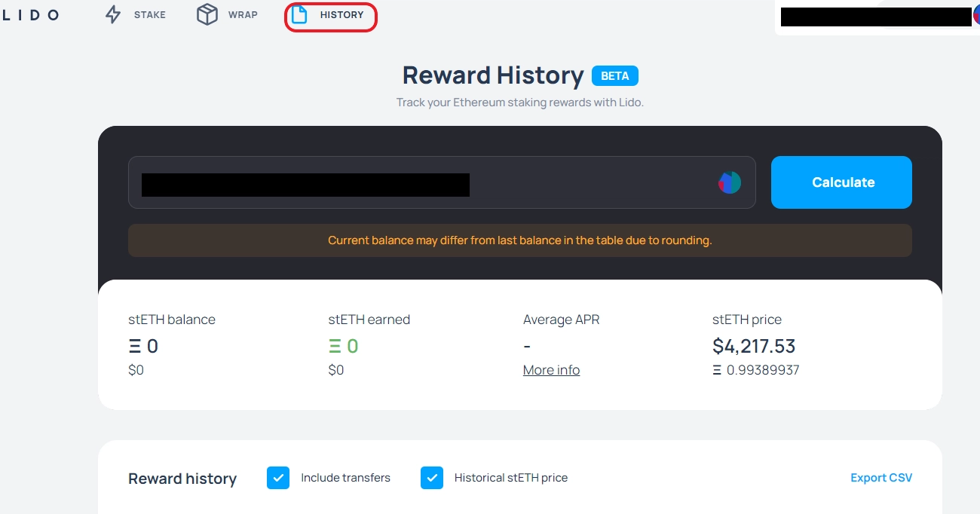Click the Reward History heading
The image size is (980, 514).
(493, 75)
